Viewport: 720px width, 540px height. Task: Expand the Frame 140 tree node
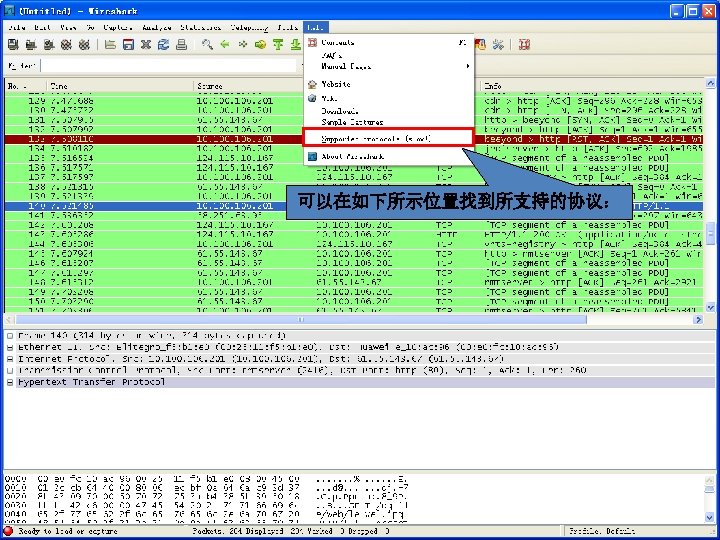pos(10,336)
